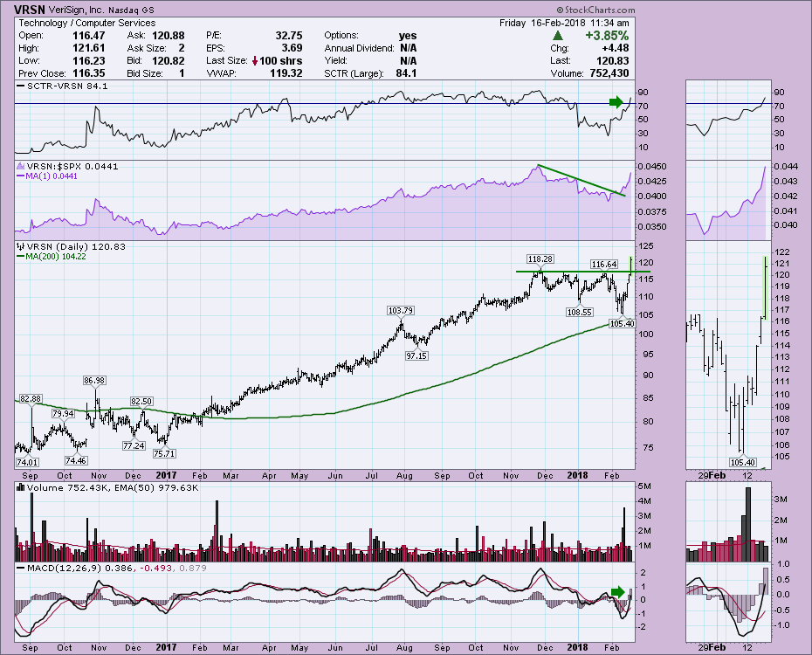Click the Prev Close value 116.35
Screen dimensions: 812x655
point(88,73)
